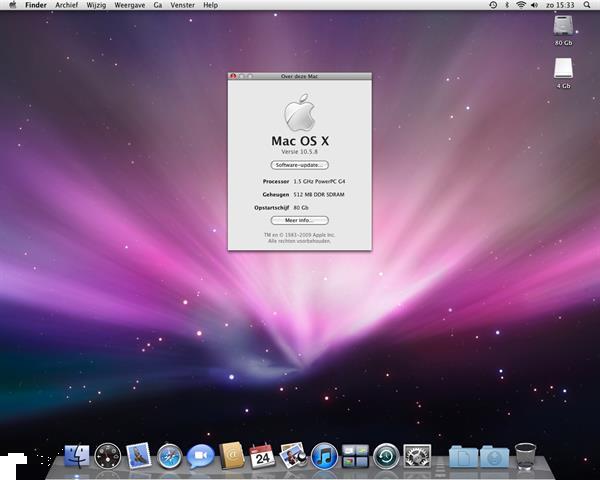Click the Apple logo in About window
600x480 pixels.
point(300,113)
